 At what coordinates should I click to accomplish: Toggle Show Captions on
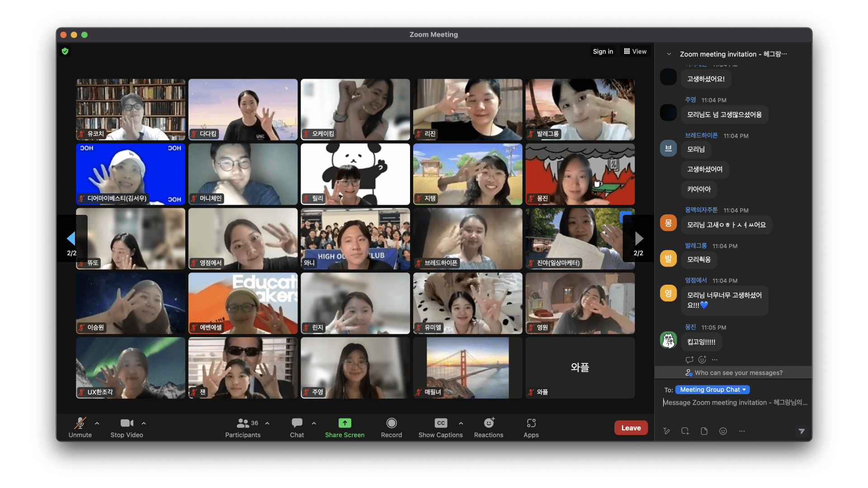click(x=440, y=423)
